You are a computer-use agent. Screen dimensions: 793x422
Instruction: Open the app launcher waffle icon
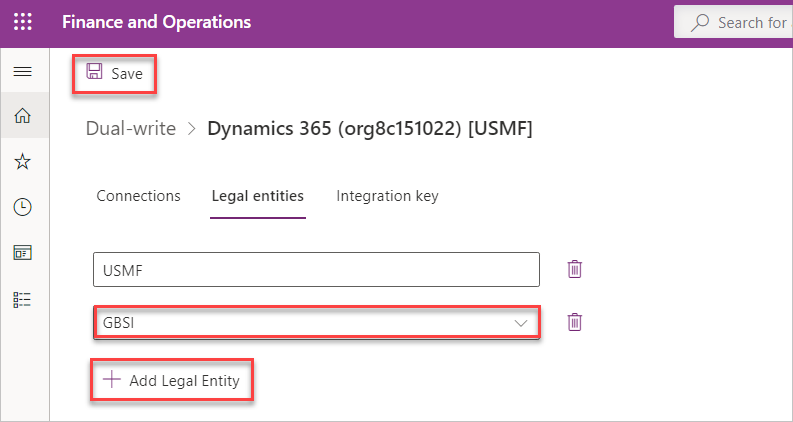tap(22, 22)
